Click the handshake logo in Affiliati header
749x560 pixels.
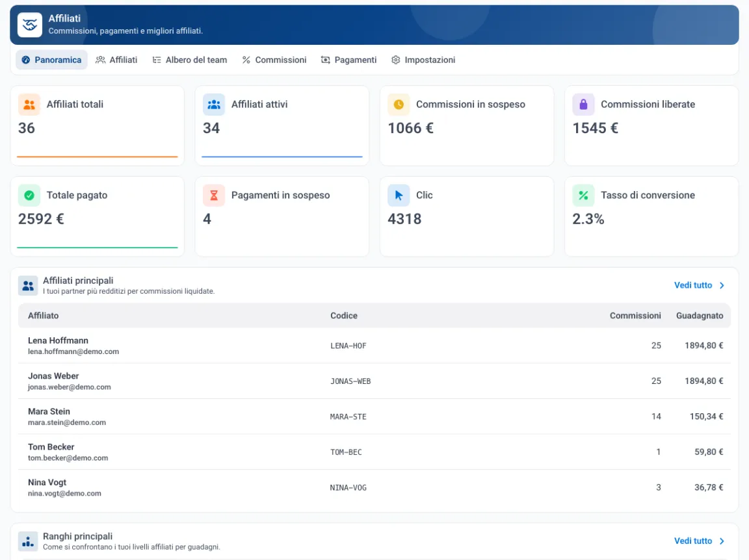point(30,25)
